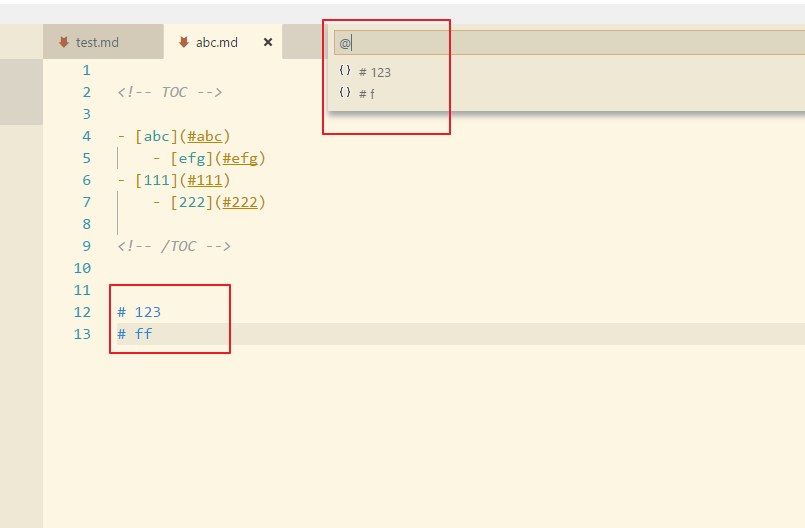Click line number 9 in gutter
Viewport: 805px width, 528px height.
tap(86, 246)
